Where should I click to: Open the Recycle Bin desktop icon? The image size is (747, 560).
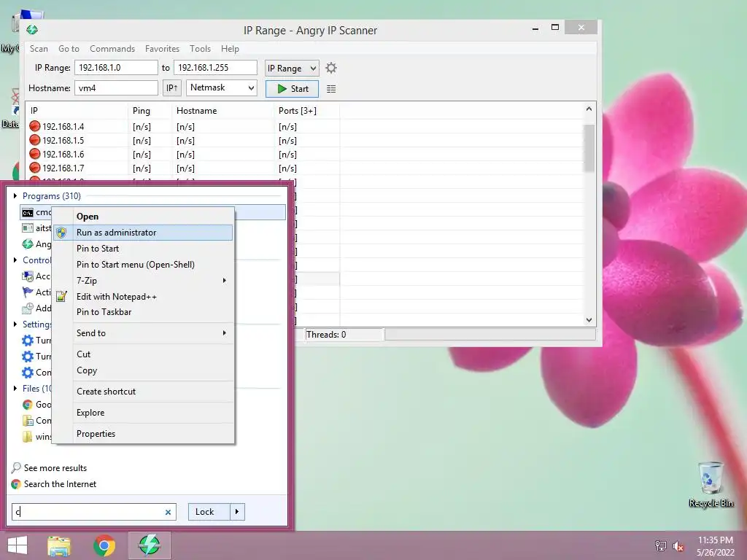click(711, 484)
